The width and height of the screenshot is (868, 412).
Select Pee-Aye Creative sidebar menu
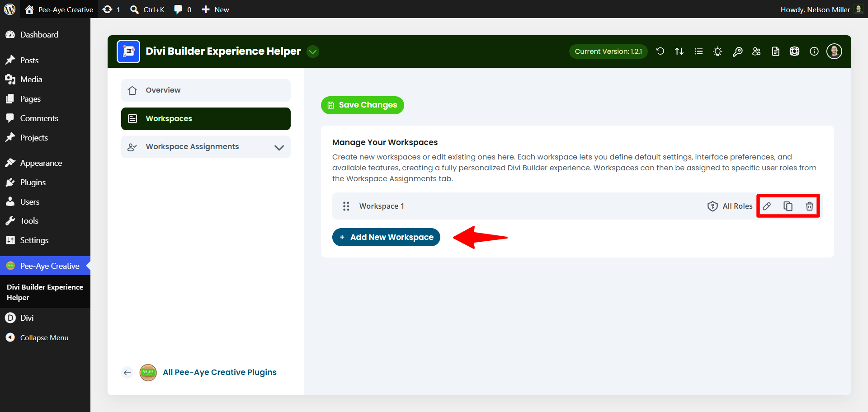point(45,266)
